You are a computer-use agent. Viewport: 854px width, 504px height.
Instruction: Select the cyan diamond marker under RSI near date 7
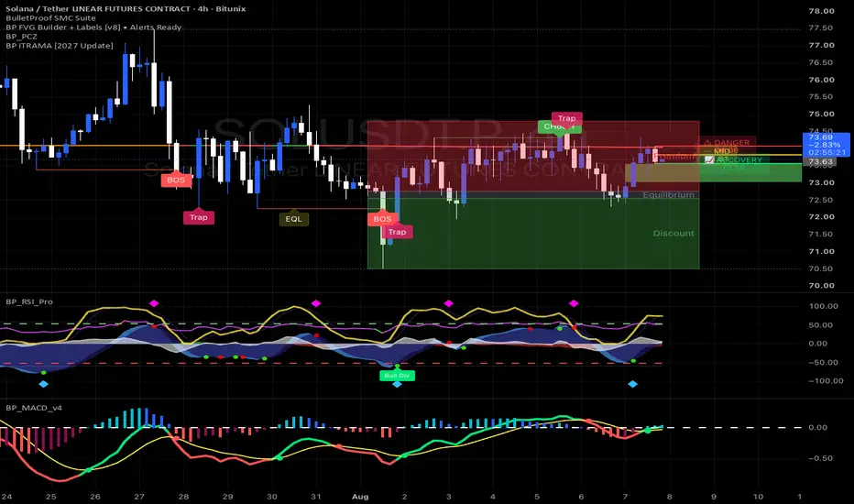click(x=632, y=384)
